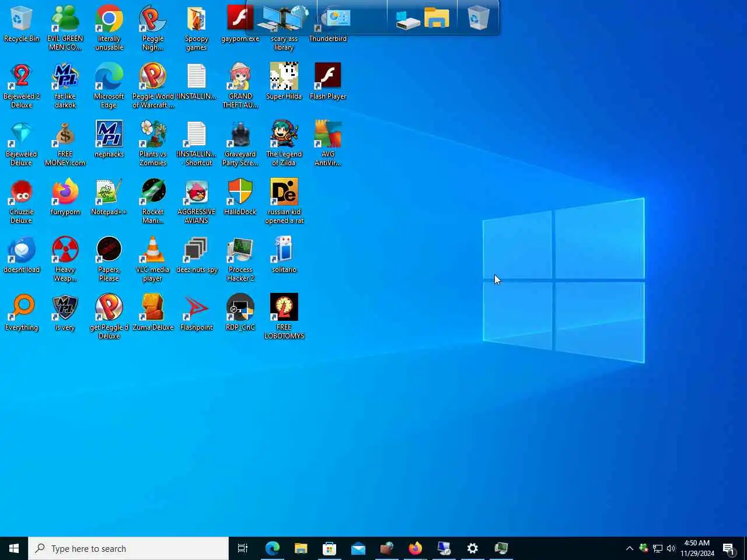This screenshot has width=747, height=560.
Task: Select the HalloDock shield icon
Action: click(240, 197)
